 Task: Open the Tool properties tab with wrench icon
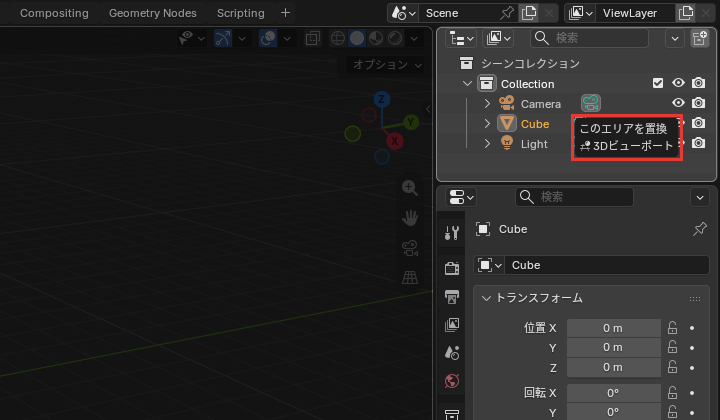[x=452, y=233]
